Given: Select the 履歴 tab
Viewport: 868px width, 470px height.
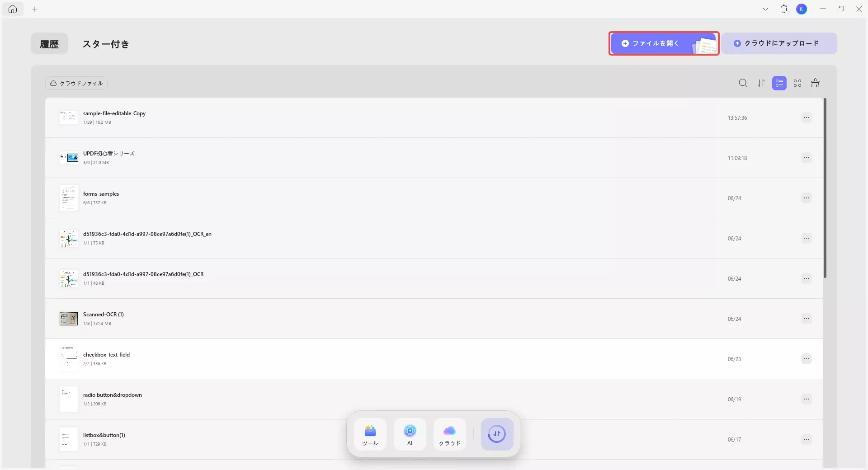Looking at the screenshot, I should tap(49, 44).
